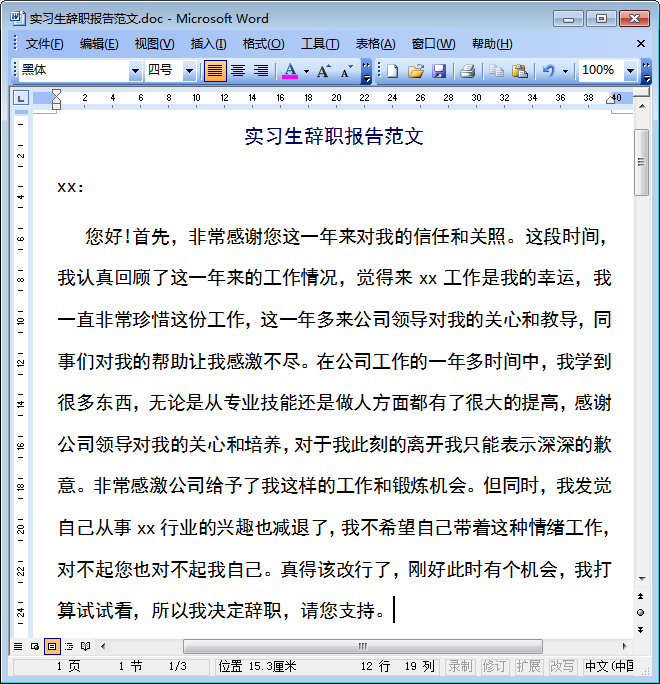Click the tab stop selector on ruler

(x=21, y=98)
